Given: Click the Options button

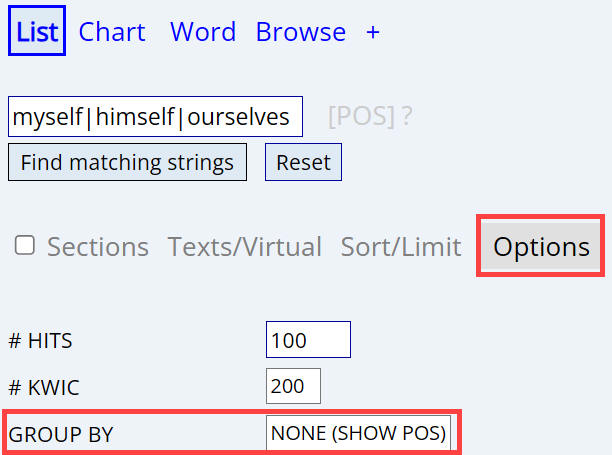Looking at the screenshot, I should pyautogui.click(x=541, y=247).
